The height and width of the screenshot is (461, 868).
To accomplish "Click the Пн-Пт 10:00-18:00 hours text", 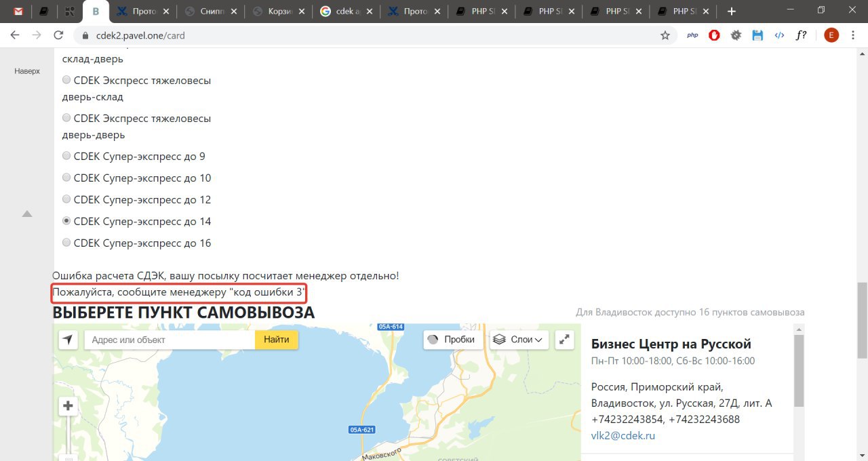I will coord(673,361).
